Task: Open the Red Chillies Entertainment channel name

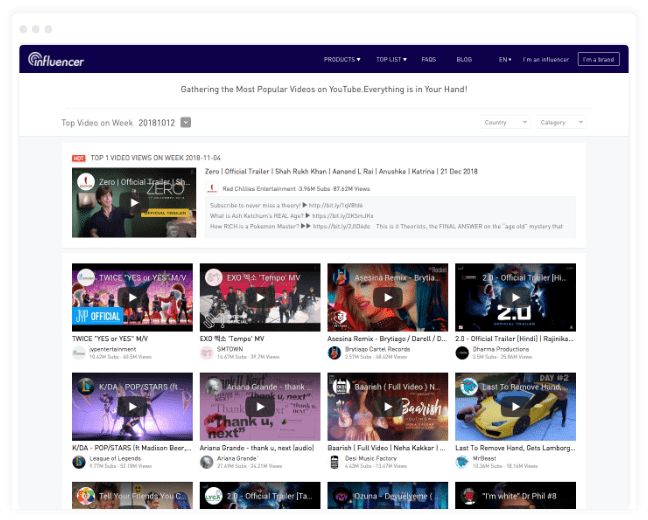Action: pyautogui.click(x=259, y=188)
